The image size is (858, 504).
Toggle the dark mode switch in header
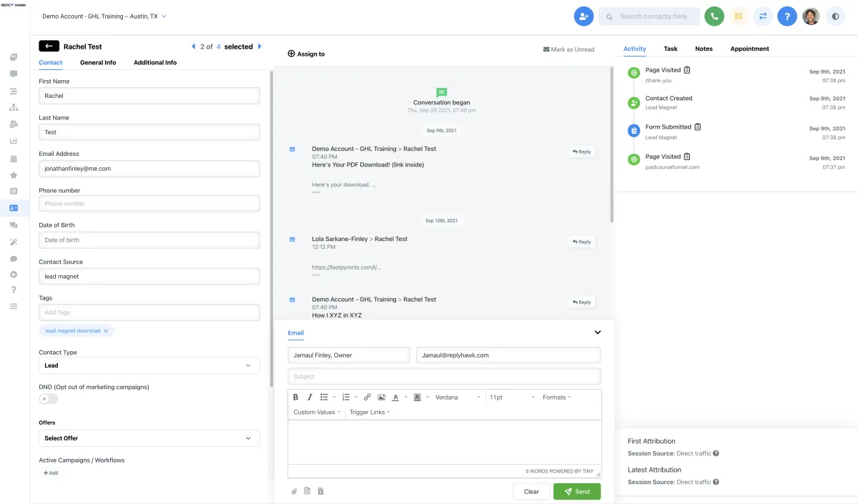(835, 16)
